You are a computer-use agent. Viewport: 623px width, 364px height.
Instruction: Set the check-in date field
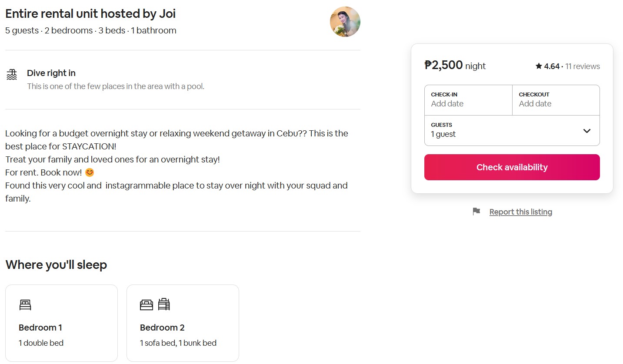point(468,100)
